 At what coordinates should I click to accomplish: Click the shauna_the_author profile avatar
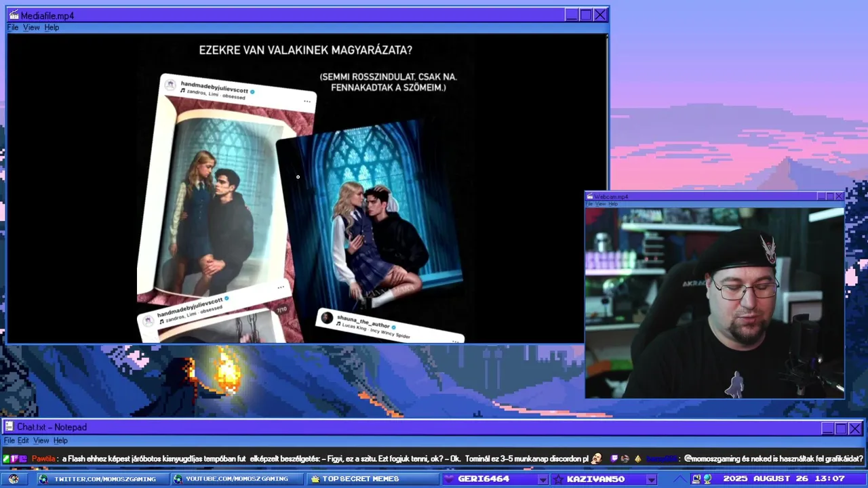coord(328,317)
